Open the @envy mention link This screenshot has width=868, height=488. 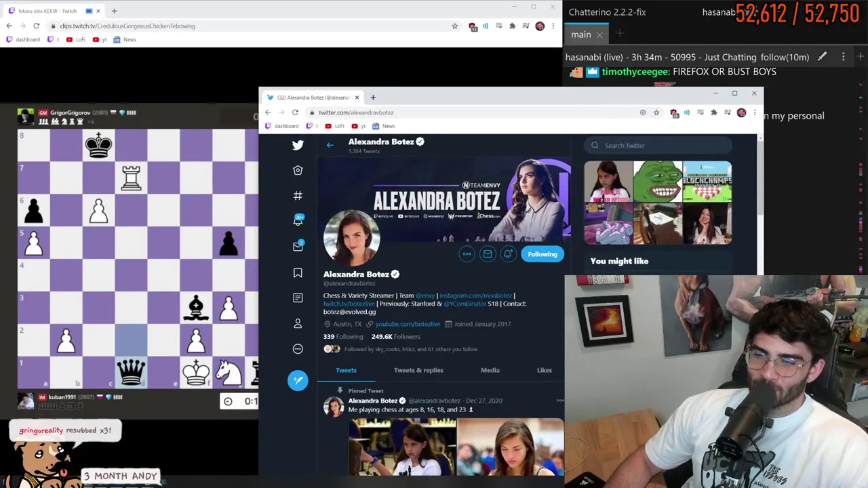click(x=425, y=296)
